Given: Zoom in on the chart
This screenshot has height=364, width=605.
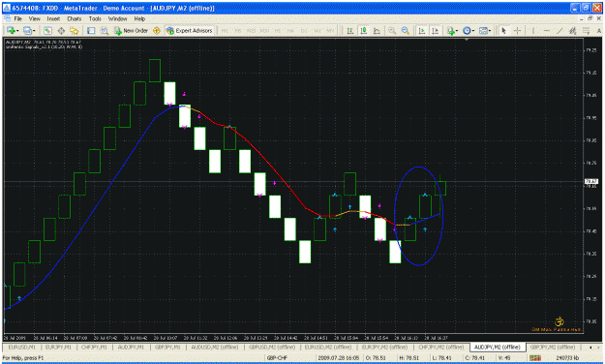Looking at the screenshot, I should click(x=392, y=30).
